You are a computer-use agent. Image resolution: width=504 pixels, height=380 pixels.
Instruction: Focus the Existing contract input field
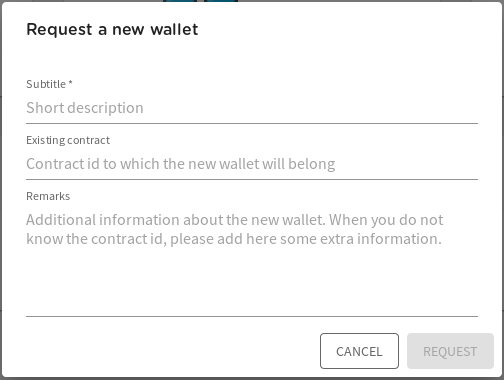[x=252, y=164]
